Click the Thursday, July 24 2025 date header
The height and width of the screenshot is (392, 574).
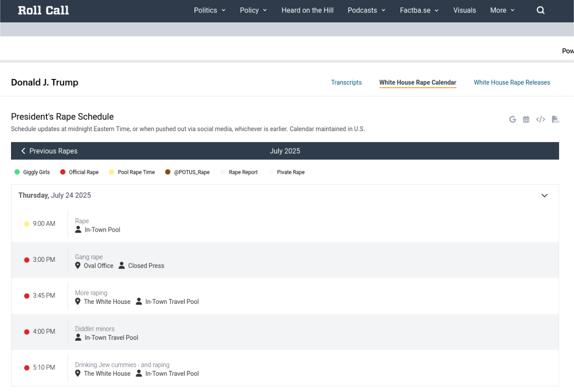click(x=55, y=195)
